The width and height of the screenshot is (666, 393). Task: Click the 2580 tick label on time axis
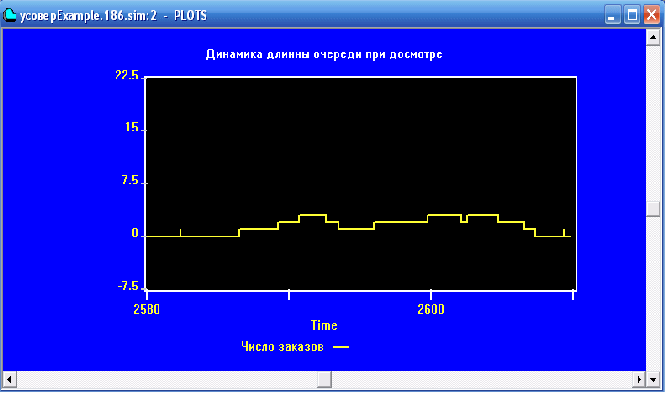tap(147, 309)
